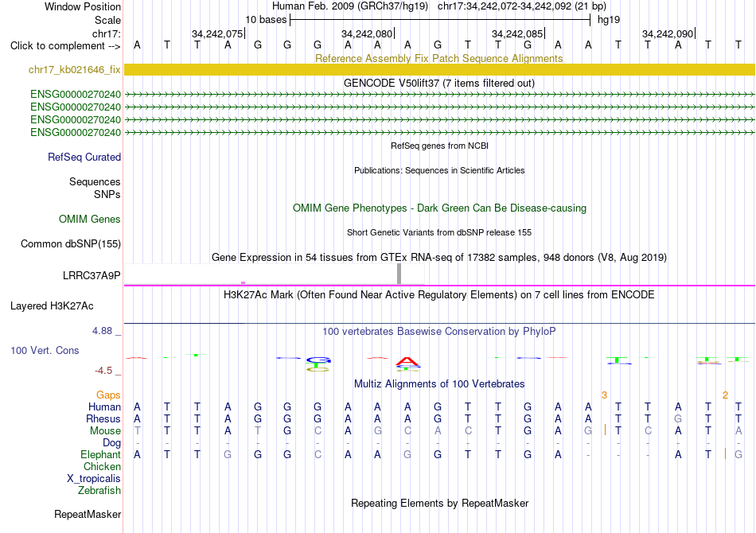Click the 34,242,075 coordinate marker
This screenshot has height=533, width=756.
[217, 33]
